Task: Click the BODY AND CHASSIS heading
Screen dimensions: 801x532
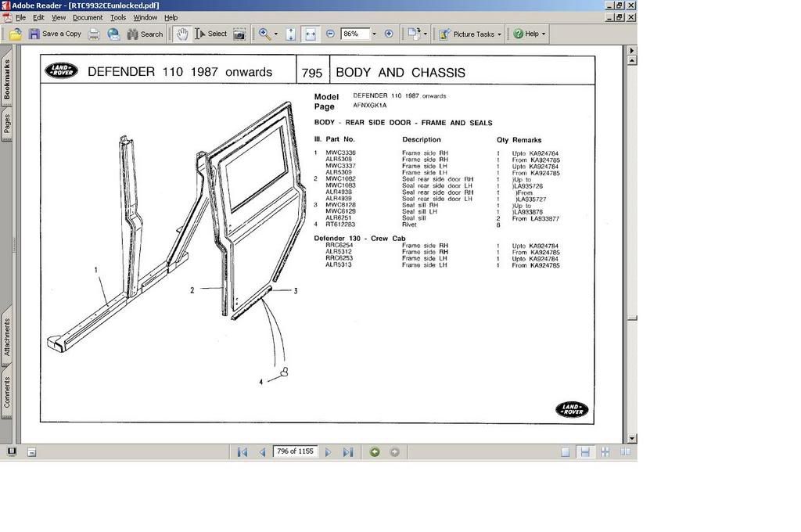Action: (x=400, y=73)
